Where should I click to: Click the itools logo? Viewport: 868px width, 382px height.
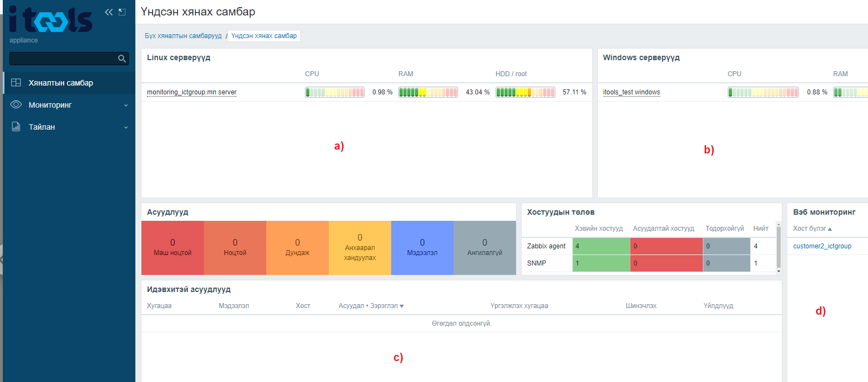pyautogui.click(x=50, y=19)
